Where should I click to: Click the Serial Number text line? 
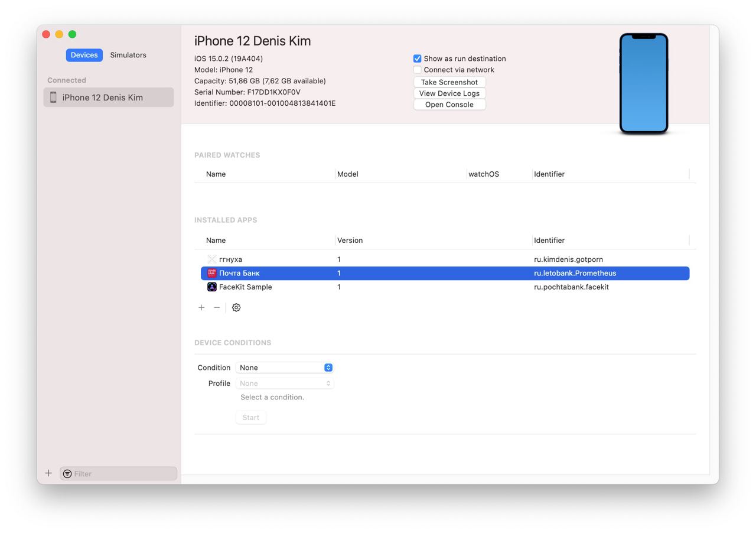point(247,92)
